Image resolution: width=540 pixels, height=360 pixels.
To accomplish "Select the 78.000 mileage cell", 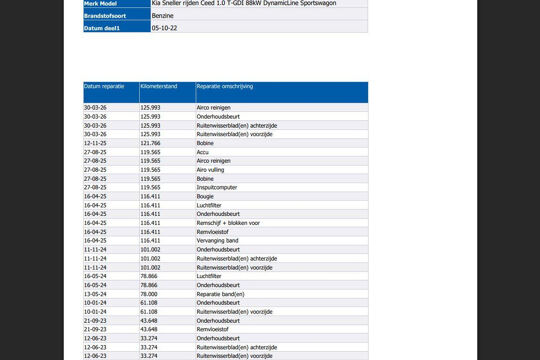I will pos(149,294).
